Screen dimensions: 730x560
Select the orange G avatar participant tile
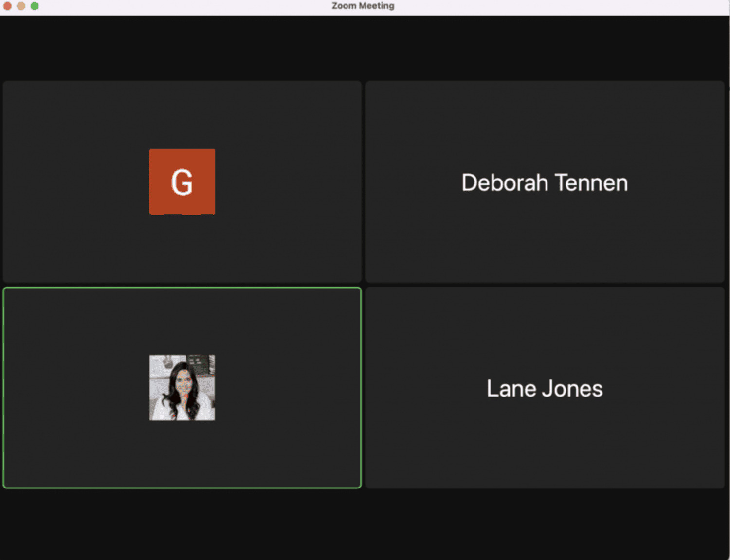click(182, 181)
